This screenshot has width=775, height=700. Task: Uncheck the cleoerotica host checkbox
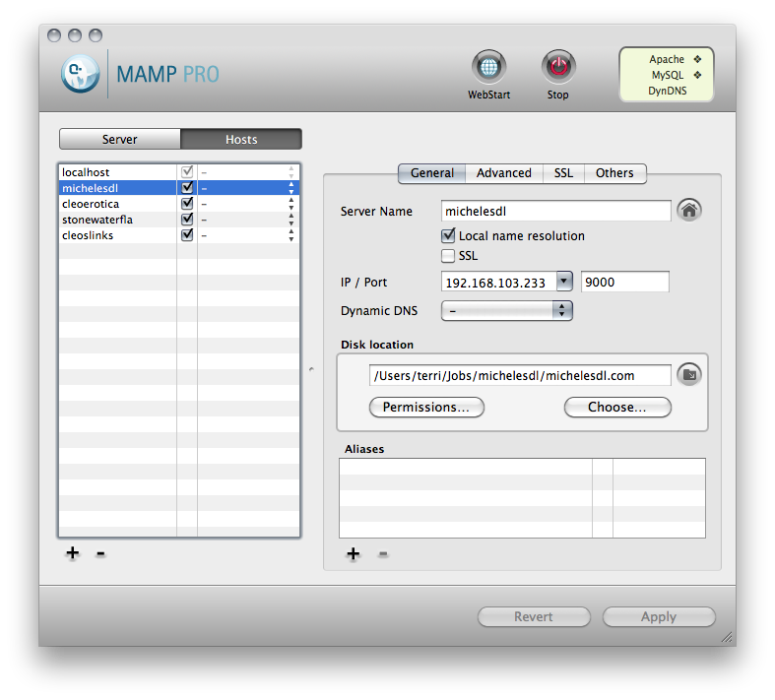click(x=187, y=204)
